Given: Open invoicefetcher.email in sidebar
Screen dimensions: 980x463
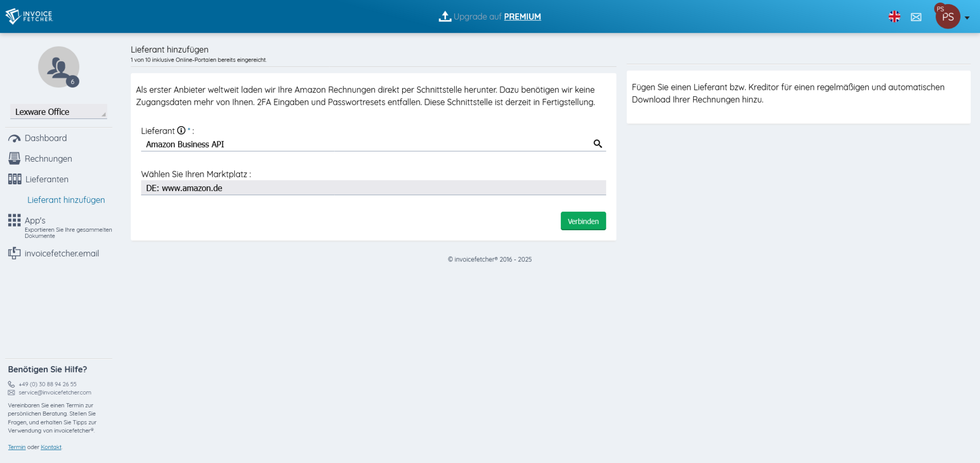Looking at the screenshot, I should (61, 254).
